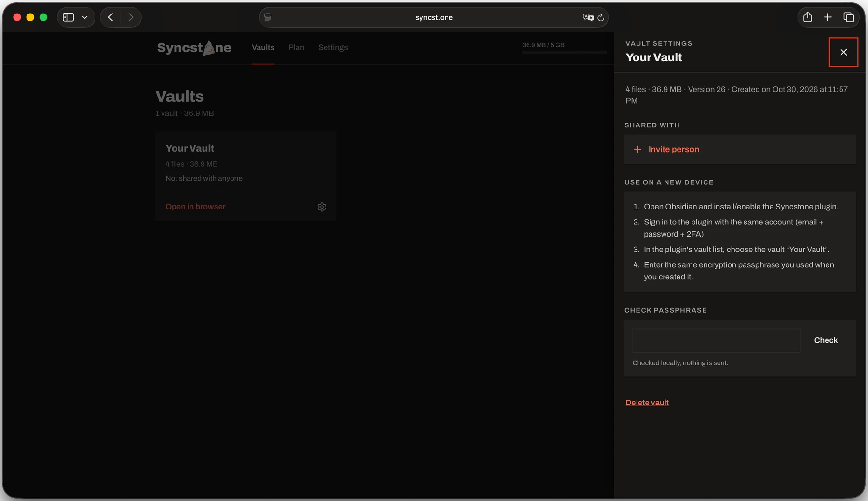
Task: Click 'Checked locally, nothing is sent.' note
Action: [680, 363]
